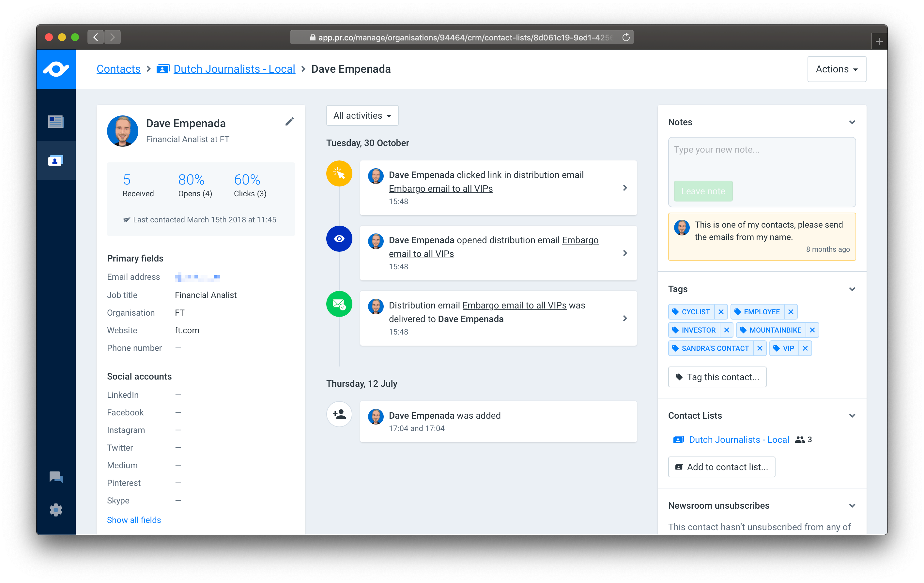Open the newsroom icon in the sidebar
This screenshot has width=924, height=583.
point(56,122)
